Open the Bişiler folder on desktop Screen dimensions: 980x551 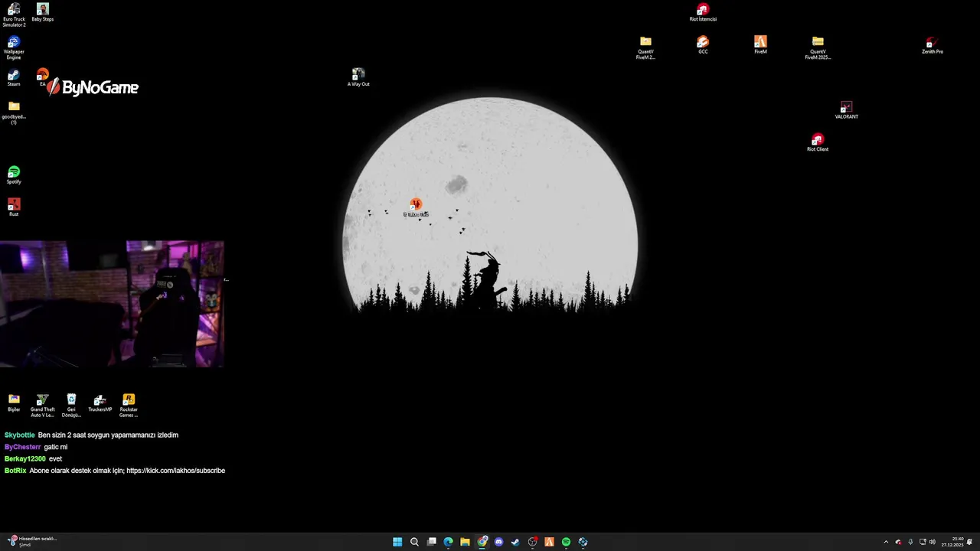click(14, 403)
